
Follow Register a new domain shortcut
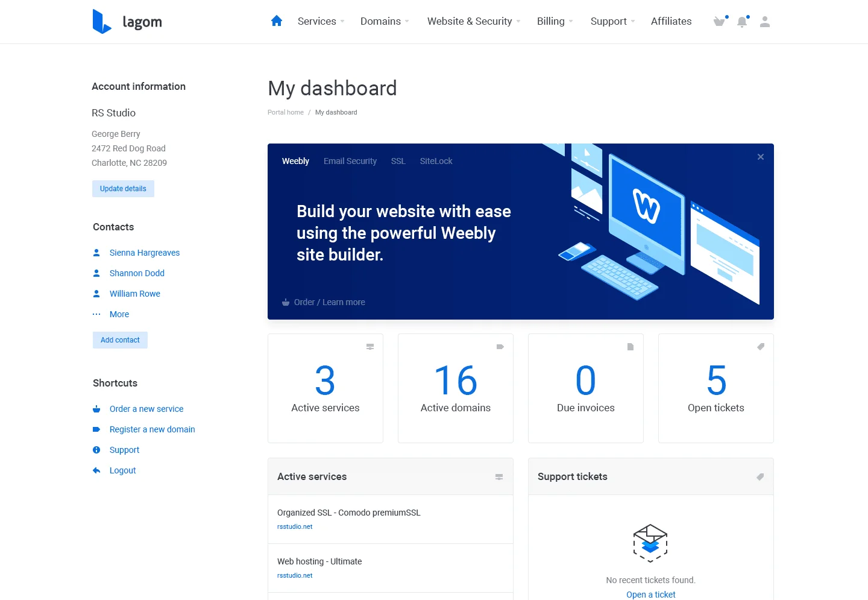153,429
